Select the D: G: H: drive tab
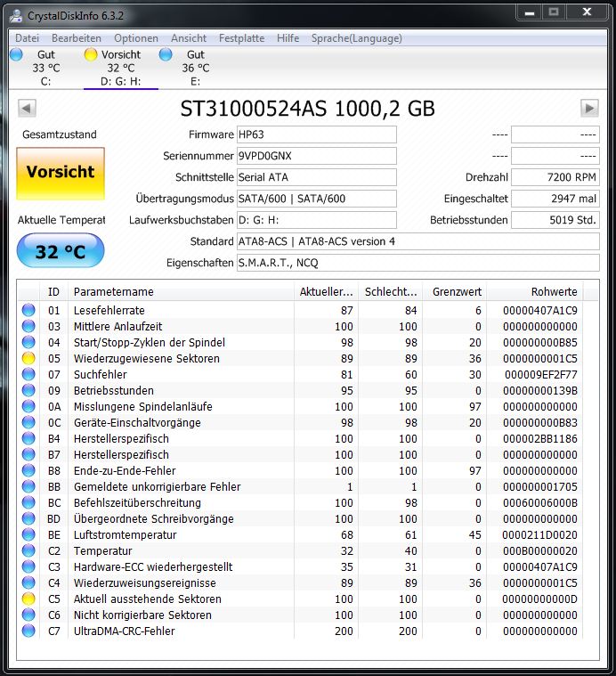The height and width of the screenshot is (676, 616). (120, 68)
